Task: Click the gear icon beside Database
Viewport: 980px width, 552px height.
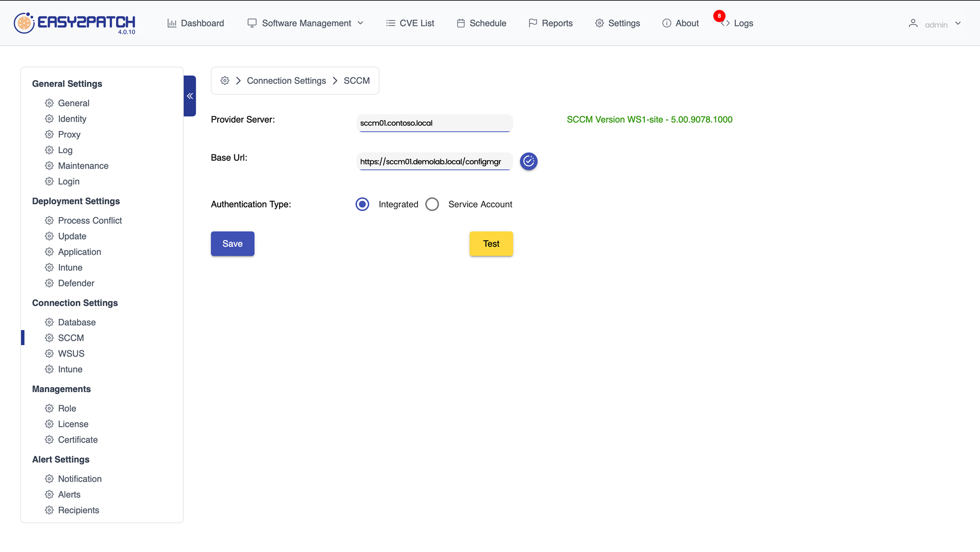Action: coord(49,322)
